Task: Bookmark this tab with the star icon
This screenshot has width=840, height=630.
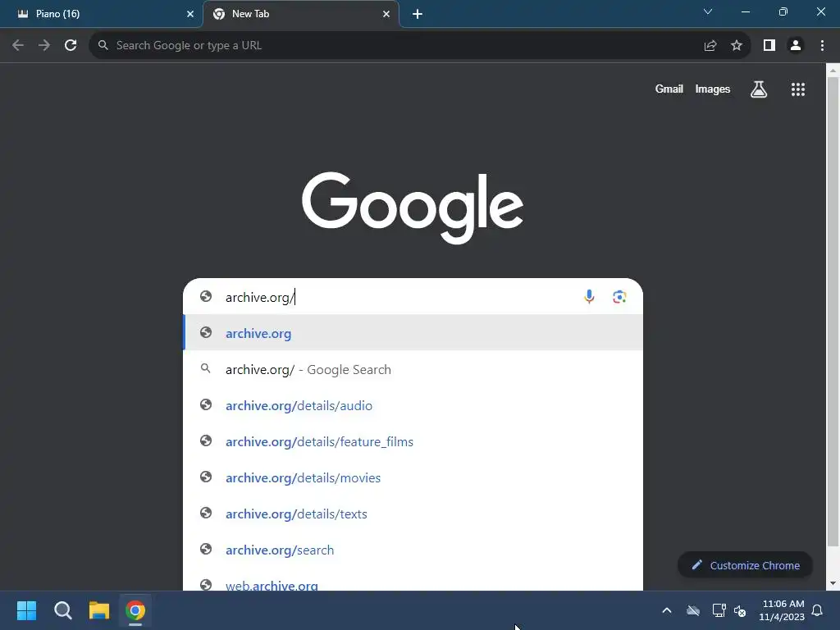Action: [737, 46]
